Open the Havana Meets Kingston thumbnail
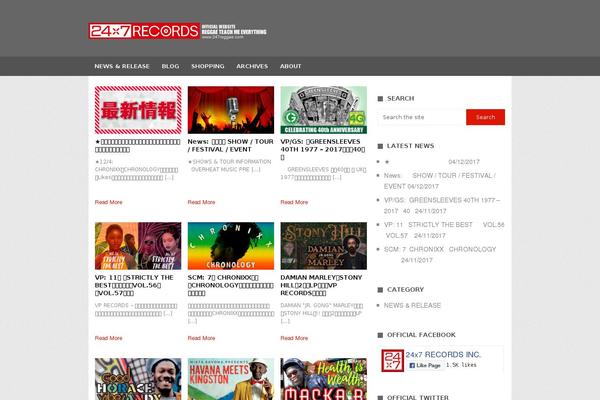Screen dimensions: 600x400 tap(231, 379)
